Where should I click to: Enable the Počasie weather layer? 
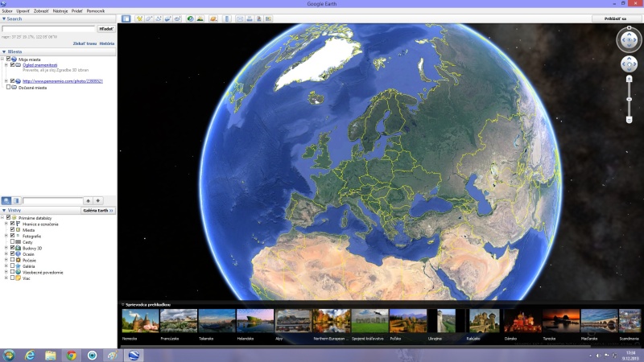[x=12, y=260]
